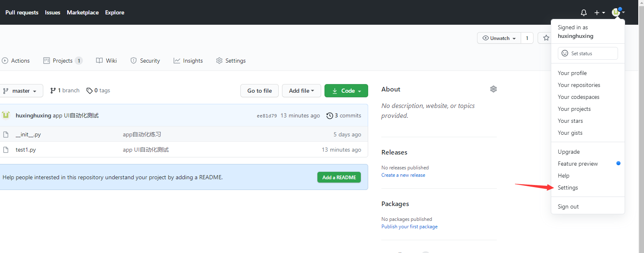The height and width of the screenshot is (253, 644).
Task: Open the repository Settings tab
Action: click(x=231, y=61)
